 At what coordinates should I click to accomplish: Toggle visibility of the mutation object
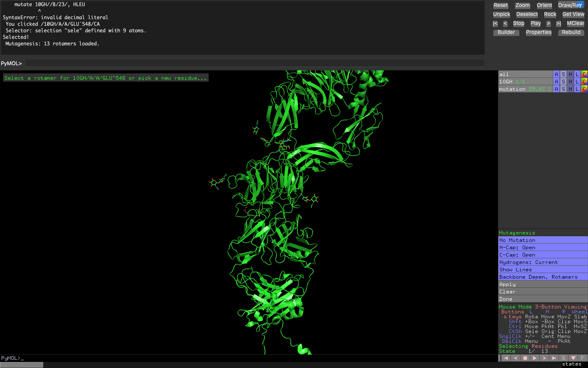[x=525, y=89]
